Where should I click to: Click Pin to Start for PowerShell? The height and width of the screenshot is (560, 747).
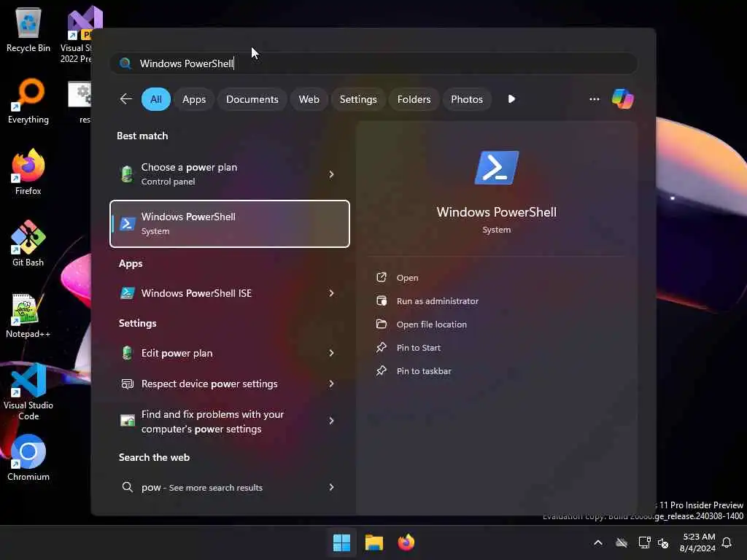[x=409, y=348]
